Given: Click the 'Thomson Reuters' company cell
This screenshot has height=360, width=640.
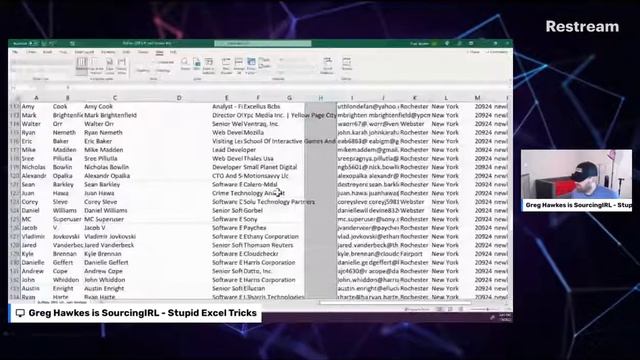Looking at the screenshot, I should tap(268, 245).
